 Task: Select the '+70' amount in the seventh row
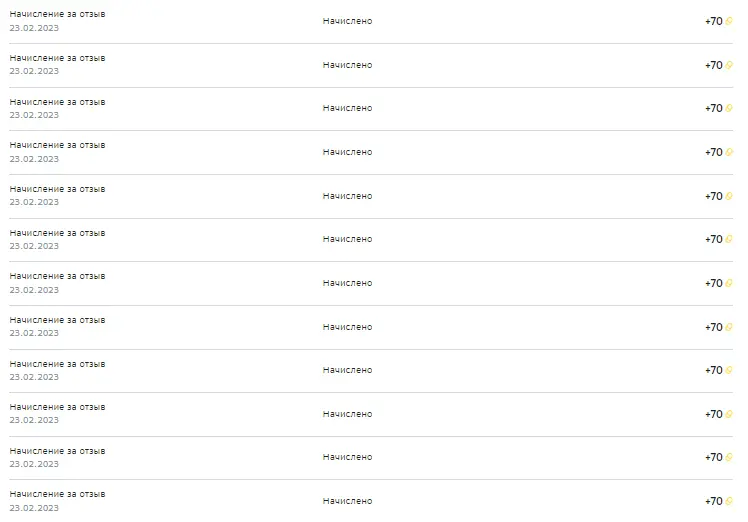[714, 283]
